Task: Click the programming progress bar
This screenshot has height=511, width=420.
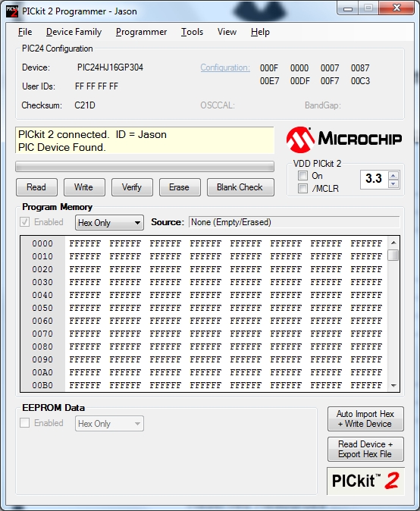Action: click(x=145, y=167)
